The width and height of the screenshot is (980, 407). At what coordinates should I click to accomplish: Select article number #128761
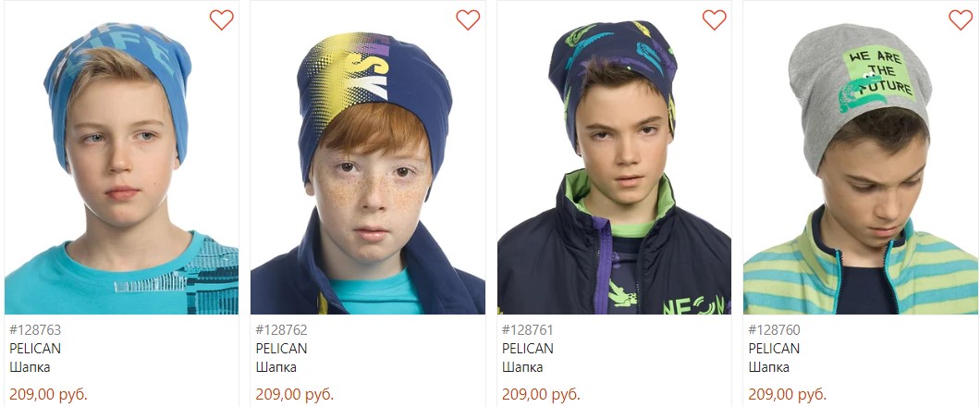tap(528, 329)
